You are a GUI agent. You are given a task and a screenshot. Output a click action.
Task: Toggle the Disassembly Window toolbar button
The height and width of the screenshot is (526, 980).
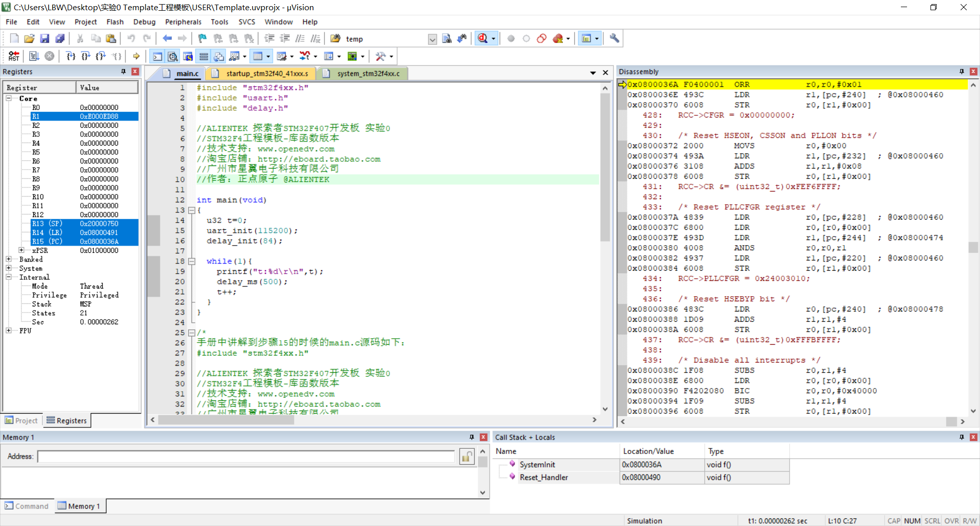pos(173,56)
